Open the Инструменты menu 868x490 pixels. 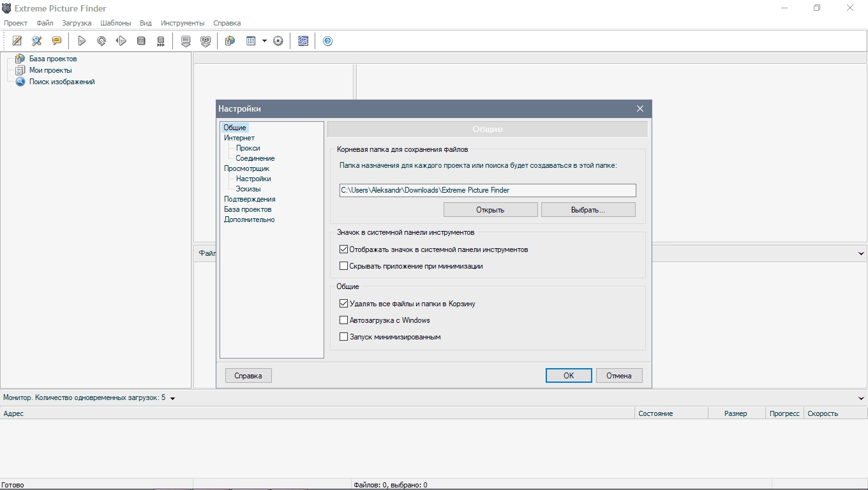pyautogui.click(x=183, y=23)
